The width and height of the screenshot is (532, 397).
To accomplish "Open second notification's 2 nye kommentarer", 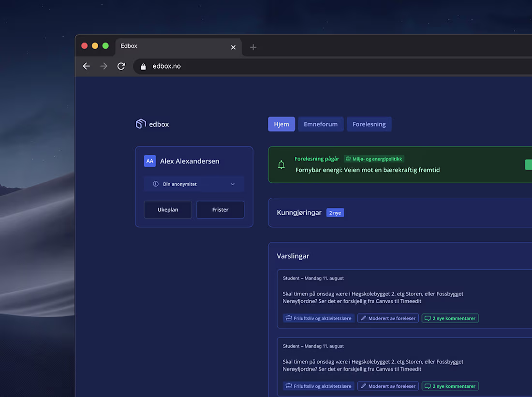I will click(x=450, y=386).
